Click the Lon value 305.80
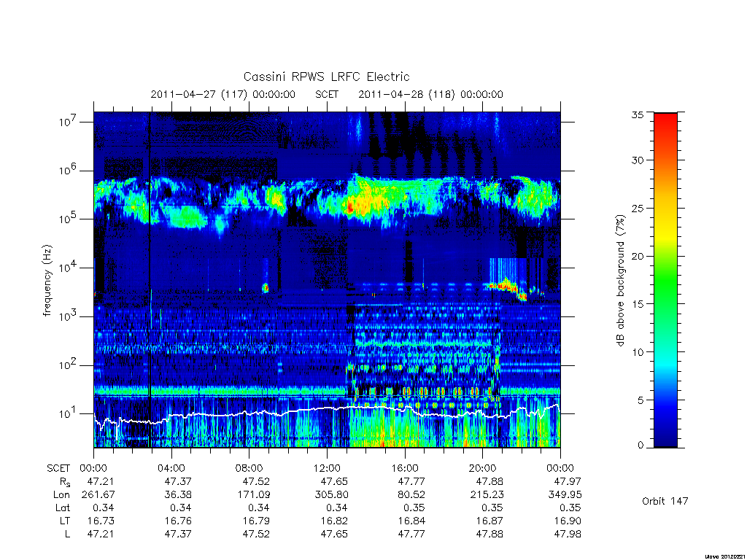The width and height of the screenshot is (747, 560). 332,495
